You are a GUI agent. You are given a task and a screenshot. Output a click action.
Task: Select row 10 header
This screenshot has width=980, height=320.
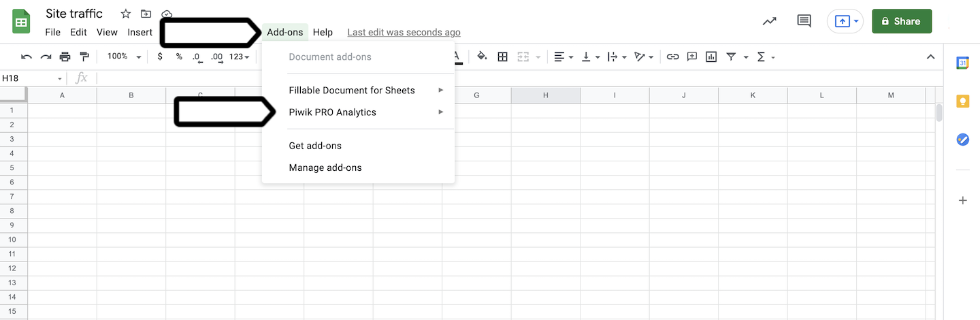[x=12, y=239]
